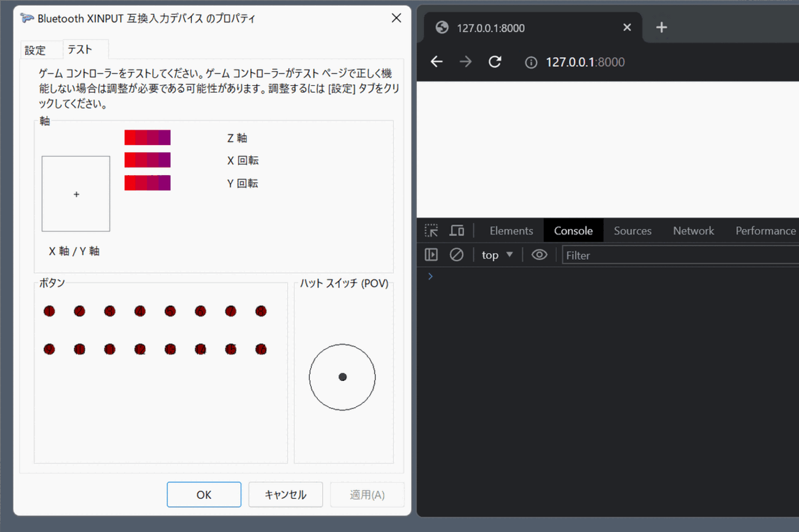The width and height of the screenshot is (799, 532).
Task: Select the inspect element picker icon in DevTools
Action: [x=431, y=231]
